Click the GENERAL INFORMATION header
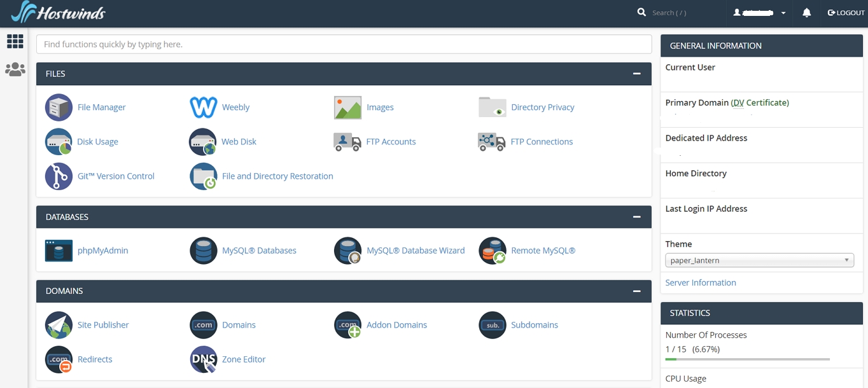868x388 pixels. point(762,46)
